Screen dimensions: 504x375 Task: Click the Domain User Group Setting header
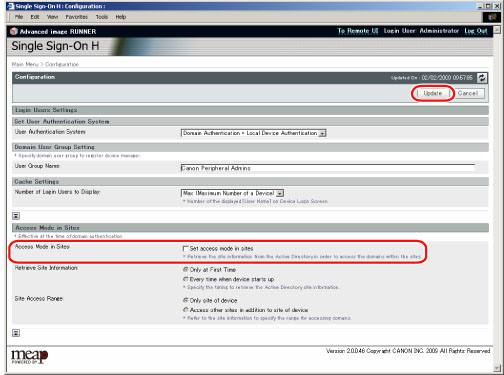(x=251, y=147)
